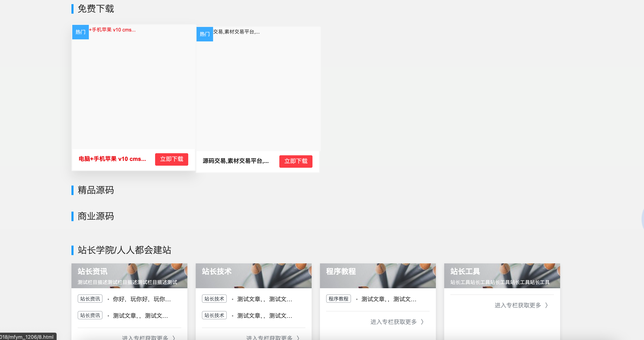Open 测试文章 article under 程序教程
Image resolution: width=644 pixels, height=340 pixels.
pos(389,299)
